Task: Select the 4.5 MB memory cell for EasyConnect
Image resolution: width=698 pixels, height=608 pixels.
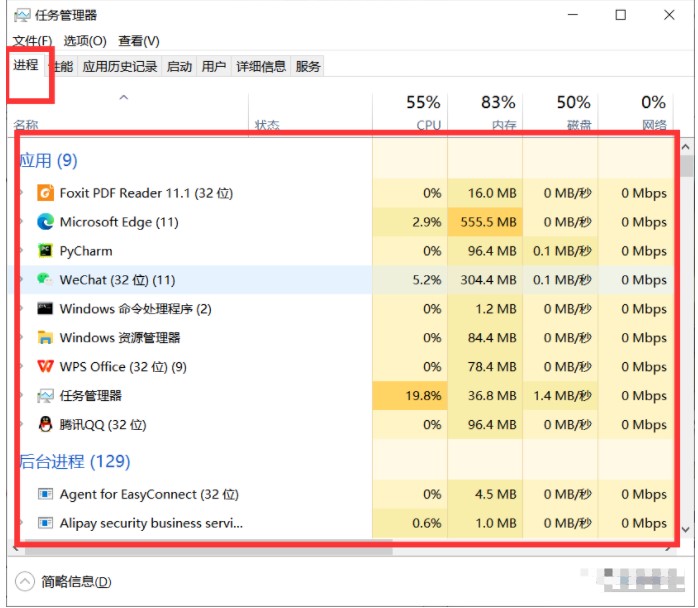Action: (x=485, y=494)
